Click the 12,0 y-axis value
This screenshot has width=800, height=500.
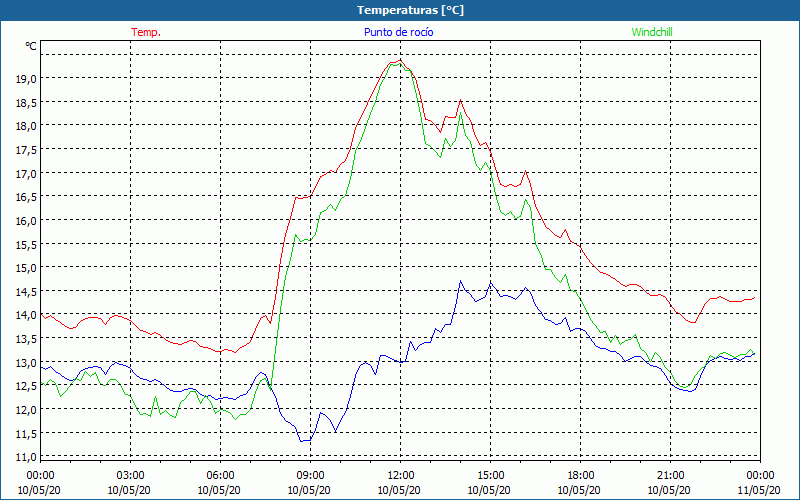tap(27, 410)
